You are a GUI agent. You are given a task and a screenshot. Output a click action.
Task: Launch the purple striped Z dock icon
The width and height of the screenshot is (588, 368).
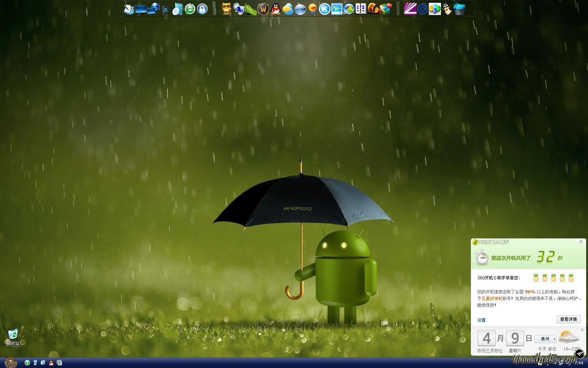pos(410,9)
